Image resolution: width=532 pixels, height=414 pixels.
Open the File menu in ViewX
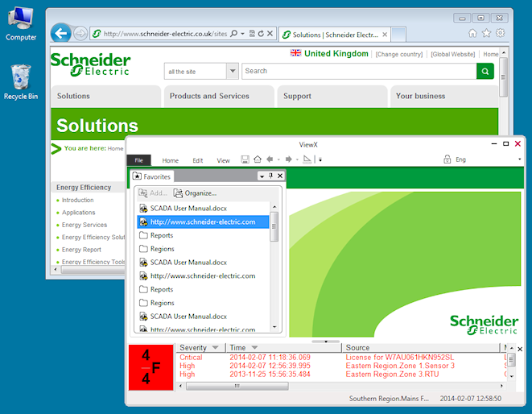(x=138, y=160)
